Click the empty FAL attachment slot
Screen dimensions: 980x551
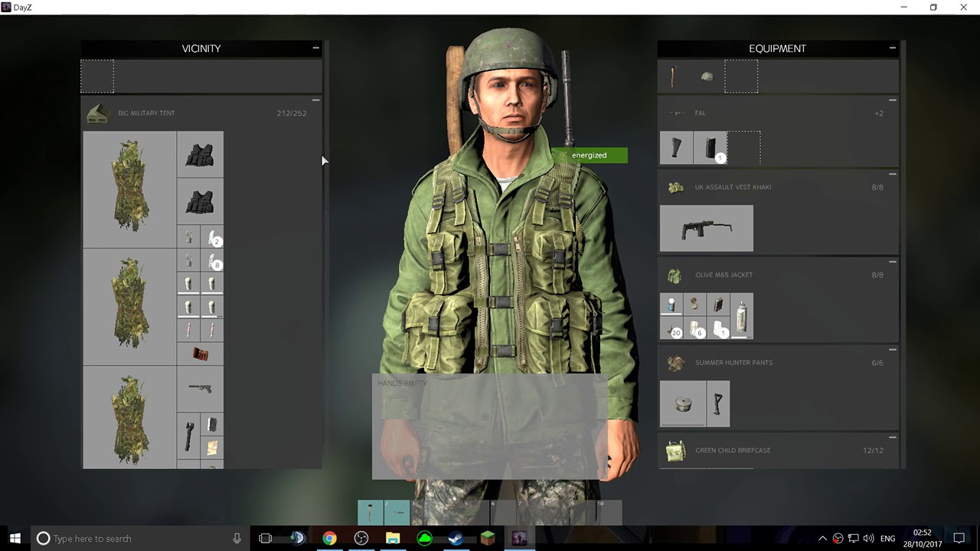(744, 148)
